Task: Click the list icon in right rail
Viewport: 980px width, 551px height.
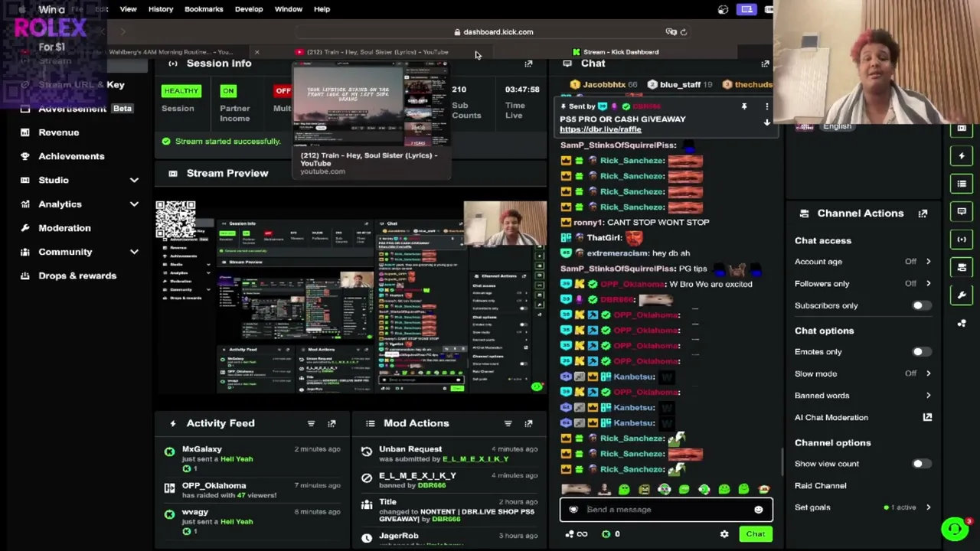Action: (x=962, y=184)
